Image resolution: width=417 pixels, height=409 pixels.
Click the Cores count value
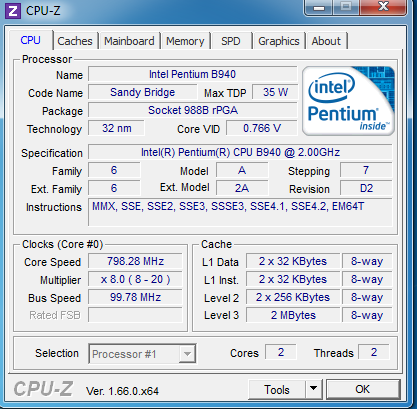pyautogui.click(x=281, y=352)
